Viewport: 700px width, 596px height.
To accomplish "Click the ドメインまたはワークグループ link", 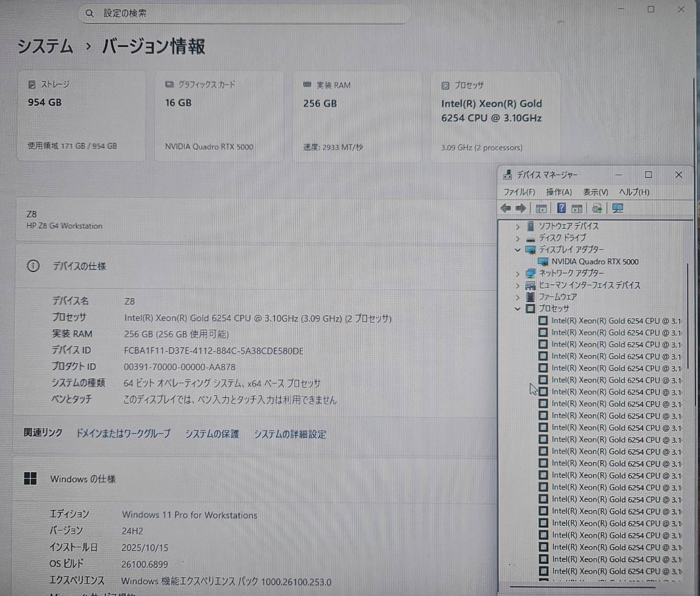I will [123, 433].
